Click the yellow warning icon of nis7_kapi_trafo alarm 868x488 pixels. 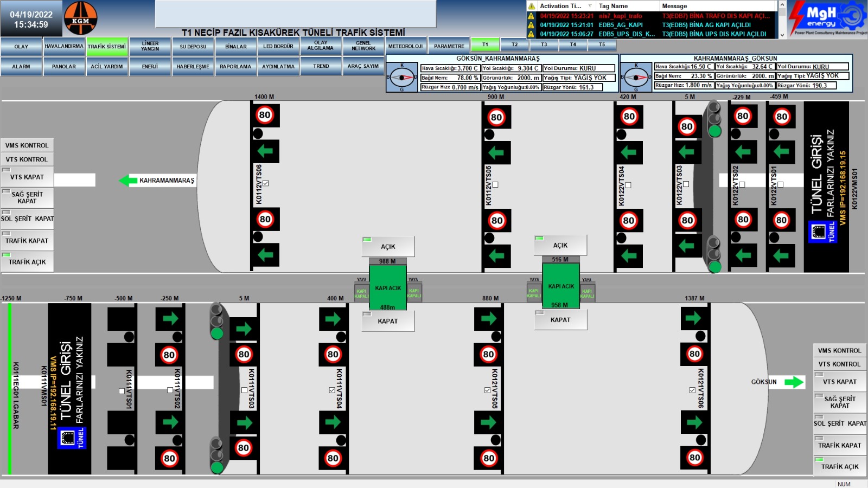click(x=532, y=16)
